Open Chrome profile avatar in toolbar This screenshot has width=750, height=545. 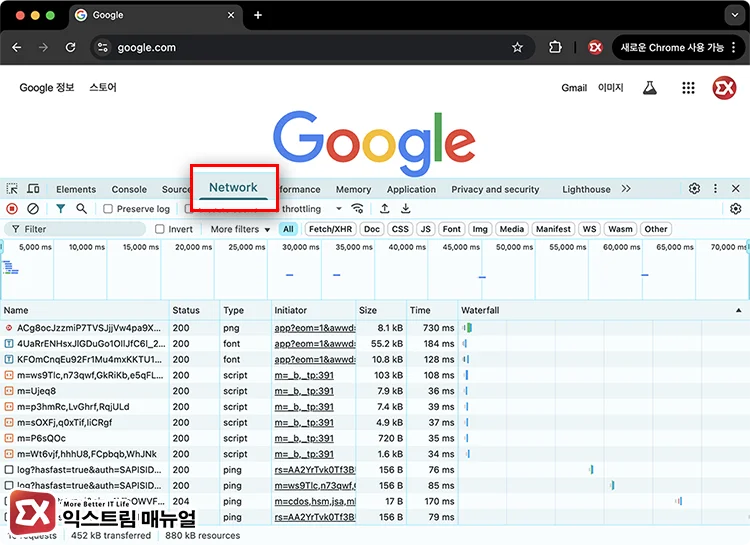point(595,47)
